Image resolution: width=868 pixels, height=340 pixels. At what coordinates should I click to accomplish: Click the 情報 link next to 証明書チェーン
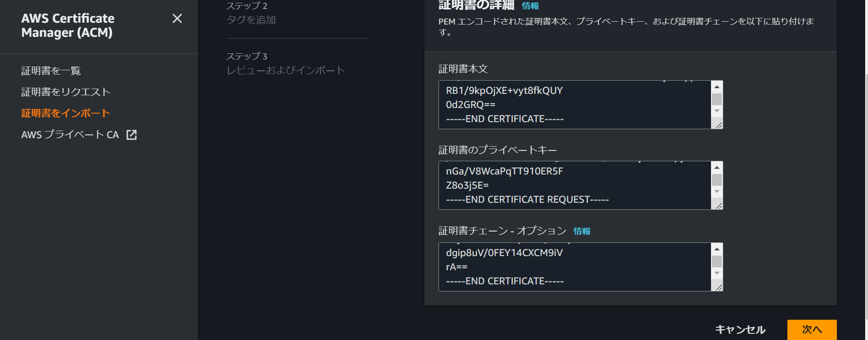pyautogui.click(x=582, y=231)
